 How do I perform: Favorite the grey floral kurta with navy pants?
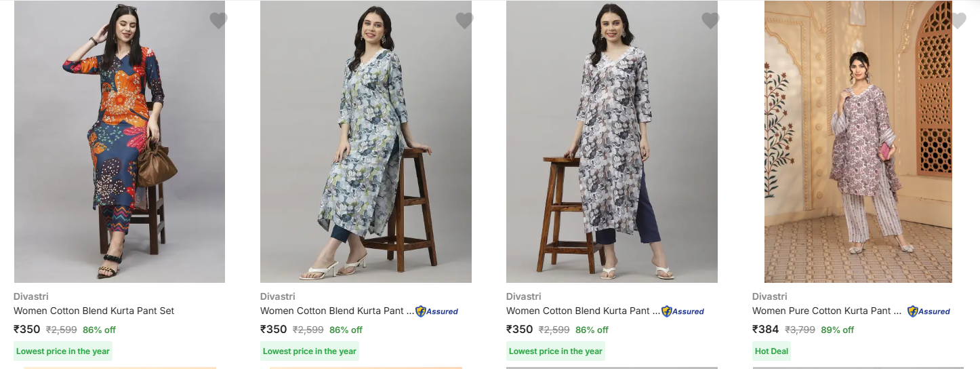click(710, 21)
